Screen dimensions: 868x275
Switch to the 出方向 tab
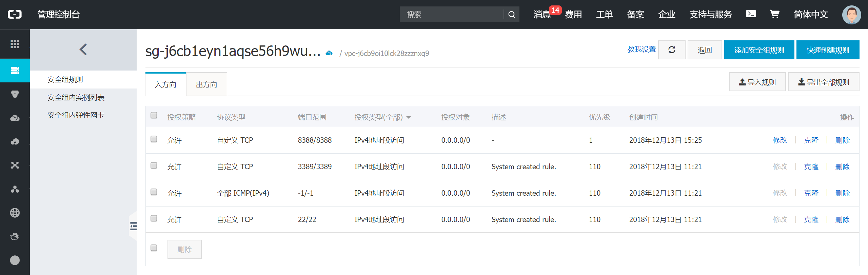click(x=206, y=84)
